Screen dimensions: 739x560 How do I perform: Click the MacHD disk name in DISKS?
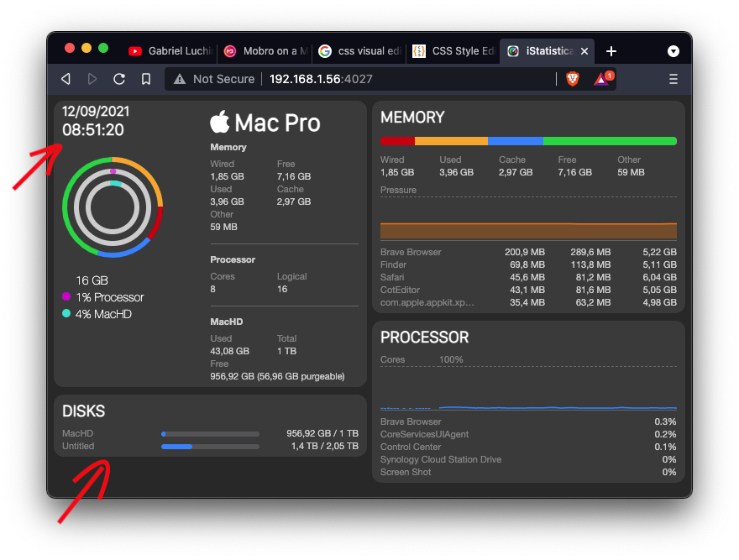coord(78,433)
